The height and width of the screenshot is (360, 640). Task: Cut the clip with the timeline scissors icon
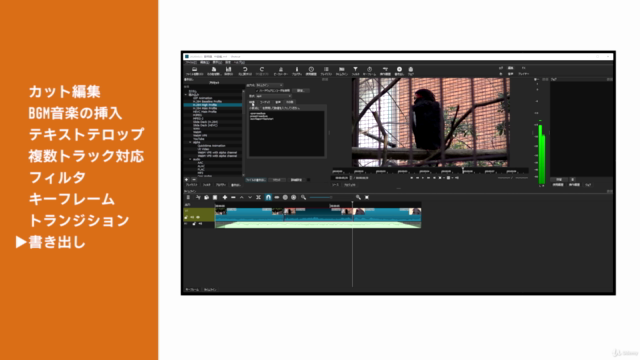coord(198,198)
